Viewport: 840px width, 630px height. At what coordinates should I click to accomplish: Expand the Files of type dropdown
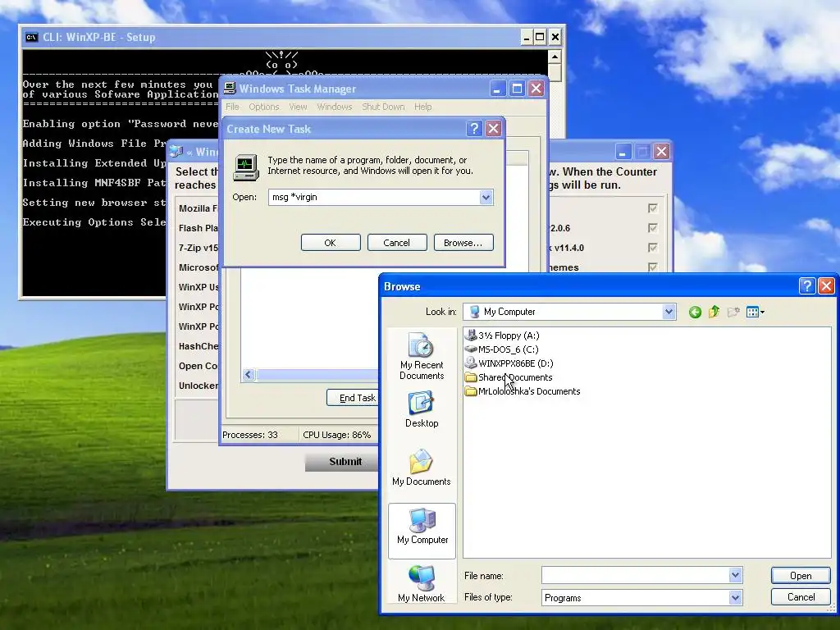point(735,597)
